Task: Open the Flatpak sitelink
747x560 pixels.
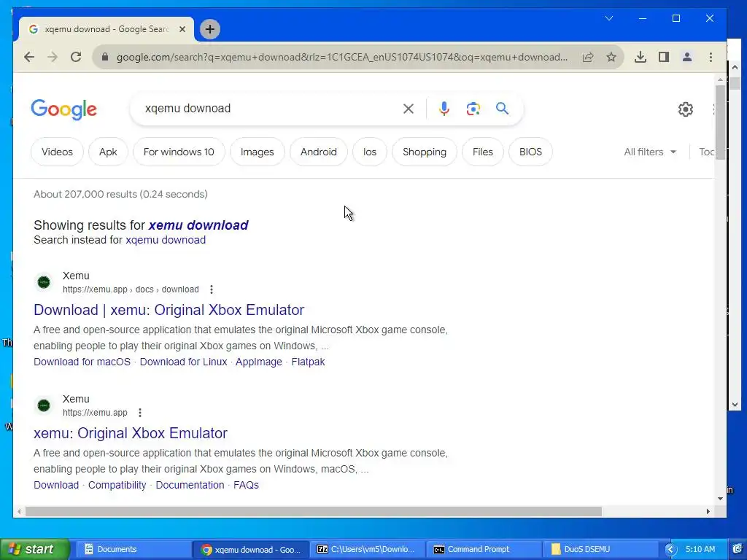Action: tap(309, 362)
